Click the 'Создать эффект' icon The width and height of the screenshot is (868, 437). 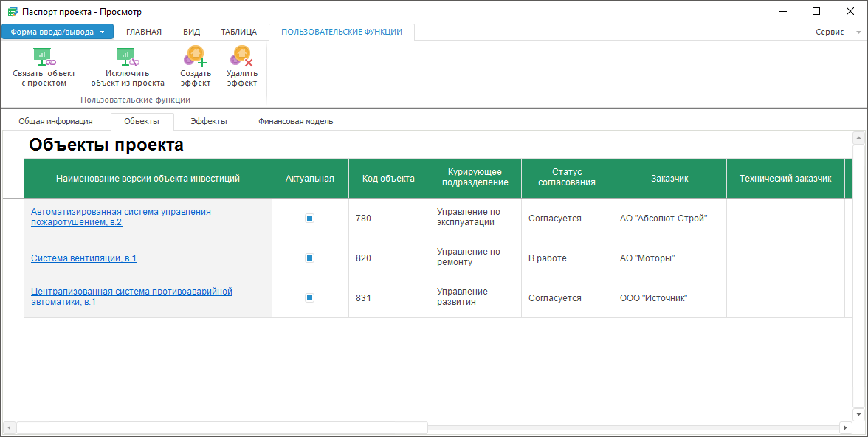pyautogui.click(x=196, y=57)
